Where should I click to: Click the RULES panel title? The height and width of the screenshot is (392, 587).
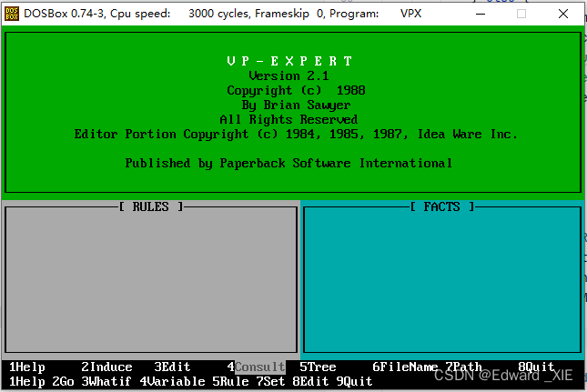(x=151, y=206)
